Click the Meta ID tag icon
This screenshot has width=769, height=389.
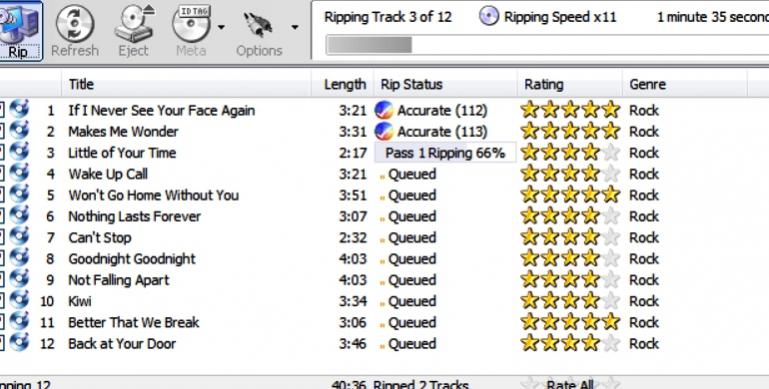click(191, 23)
